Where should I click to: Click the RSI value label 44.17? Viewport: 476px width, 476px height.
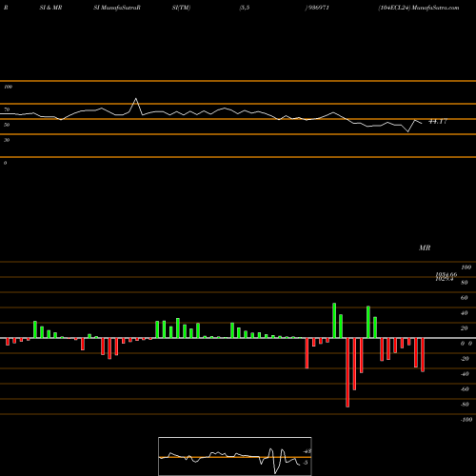[438, 121]
